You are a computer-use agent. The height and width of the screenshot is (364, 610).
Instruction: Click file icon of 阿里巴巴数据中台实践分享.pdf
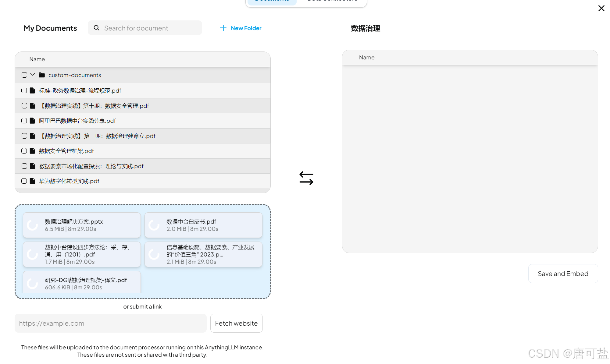tap(32, 121)
